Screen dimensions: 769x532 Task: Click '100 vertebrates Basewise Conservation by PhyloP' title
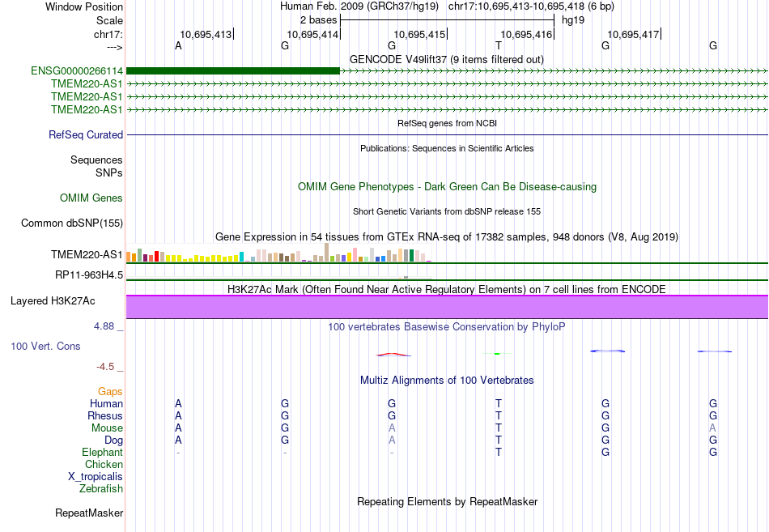tap(447, 327)
